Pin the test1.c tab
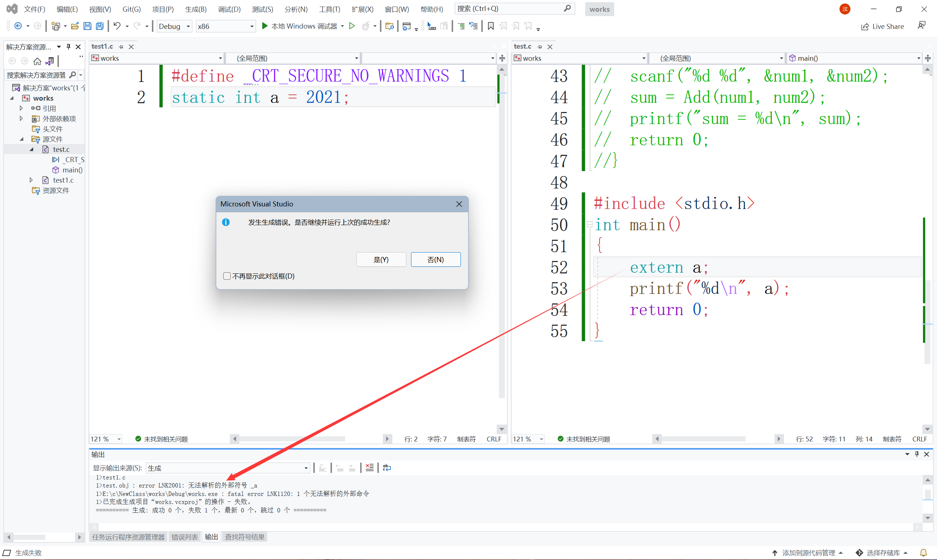The height and width of the screenshot is (560, 937). point(121,47)
